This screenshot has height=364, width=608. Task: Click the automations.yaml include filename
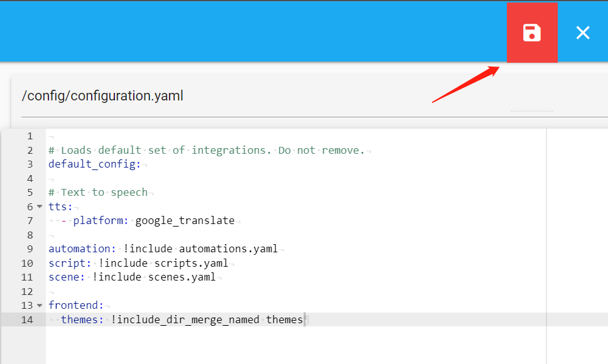click(x=229, y=249)
